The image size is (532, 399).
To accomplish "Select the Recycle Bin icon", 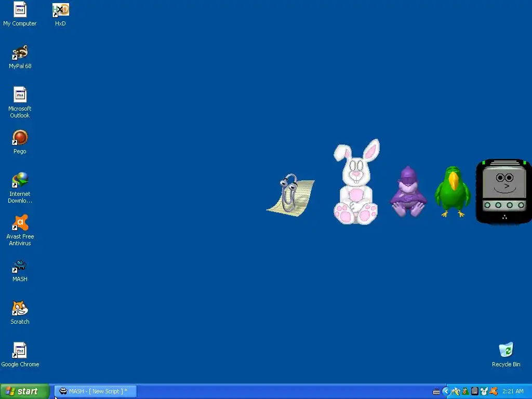I will [506, 355].
